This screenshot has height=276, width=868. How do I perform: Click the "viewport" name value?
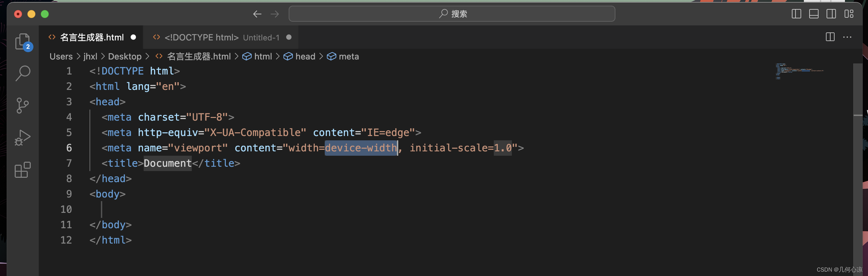coord(198,148)
